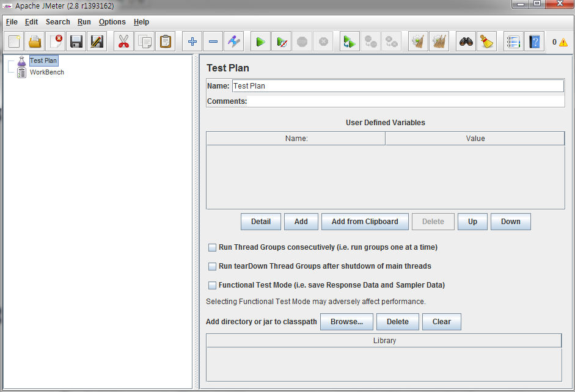This screenshot has width=575, height=392.
Task: Click the Library column header
Action: [384, 341]
